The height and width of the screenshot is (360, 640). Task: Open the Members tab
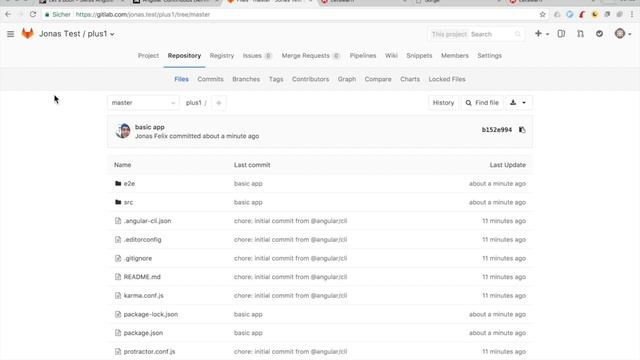(455, 56)
